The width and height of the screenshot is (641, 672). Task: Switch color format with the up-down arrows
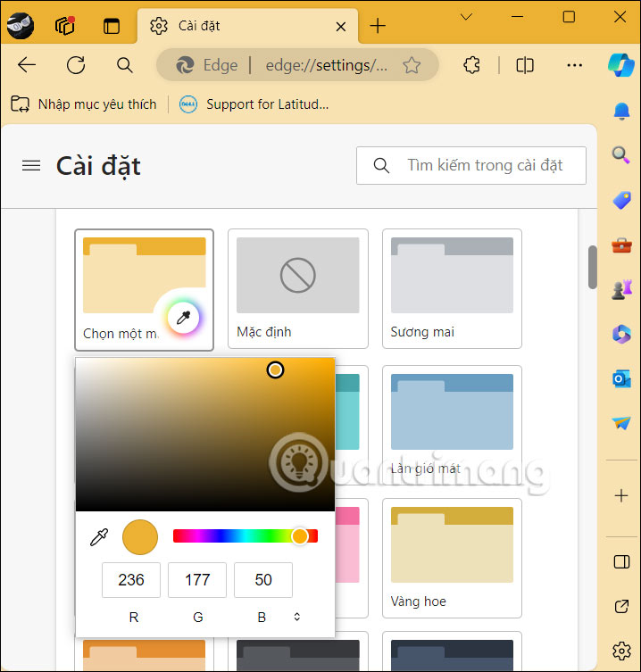point(296,617)
